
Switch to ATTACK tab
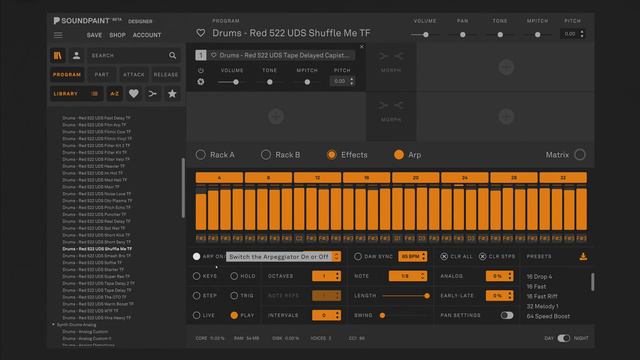[134, 75]
